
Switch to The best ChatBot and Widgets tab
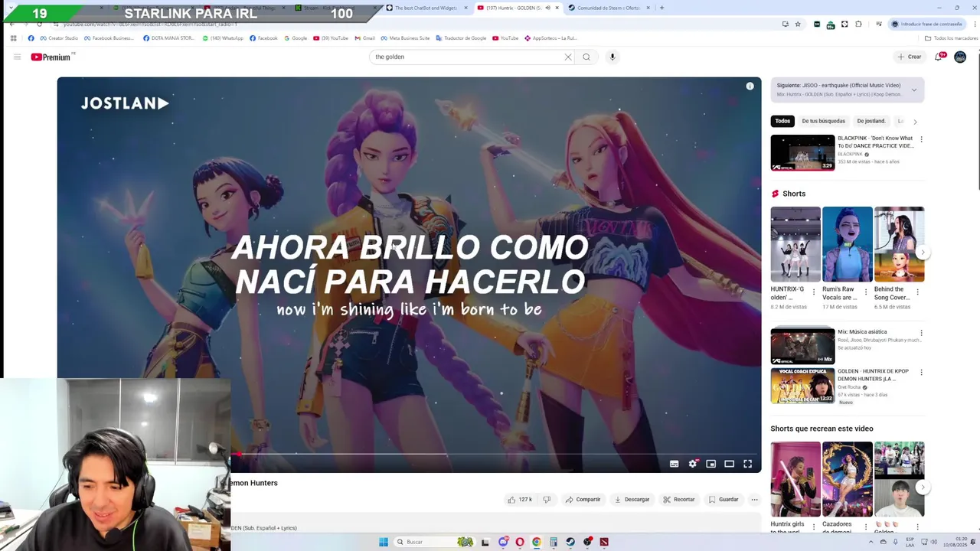pyautogui.click(x=424, y=8)
